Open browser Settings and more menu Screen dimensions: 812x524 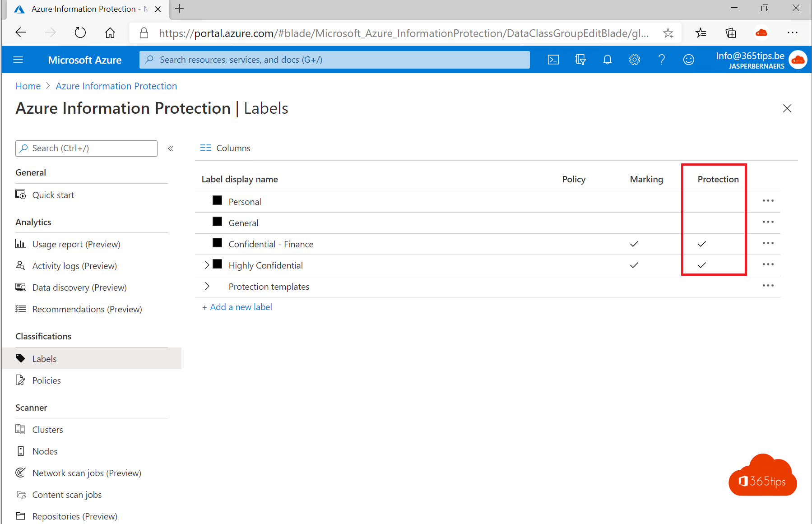[793, 32]
